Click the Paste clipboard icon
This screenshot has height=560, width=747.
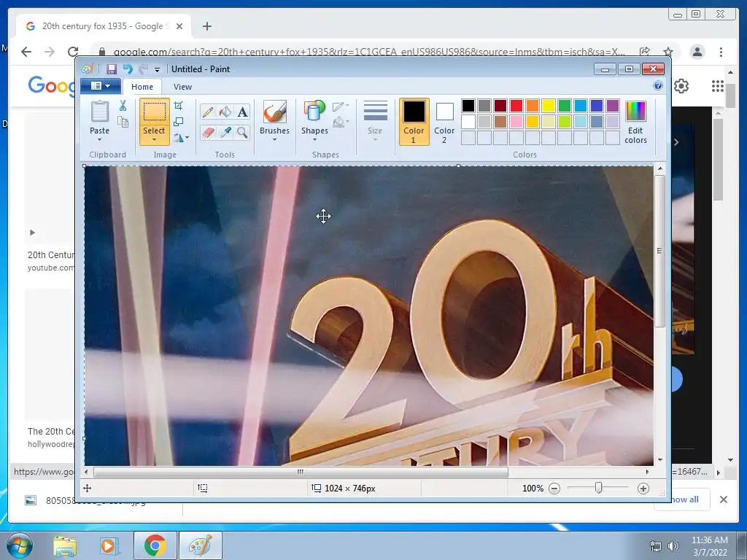(99, 112)
